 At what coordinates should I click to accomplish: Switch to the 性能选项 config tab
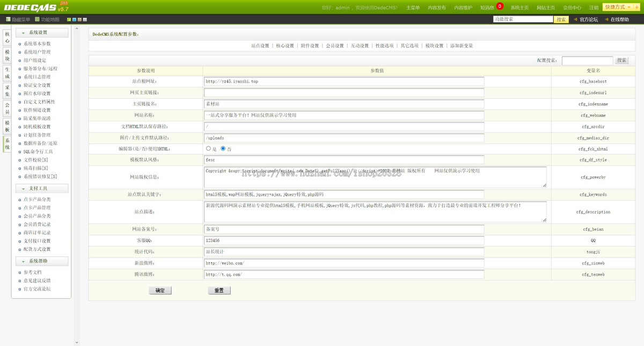pos(384,46)
